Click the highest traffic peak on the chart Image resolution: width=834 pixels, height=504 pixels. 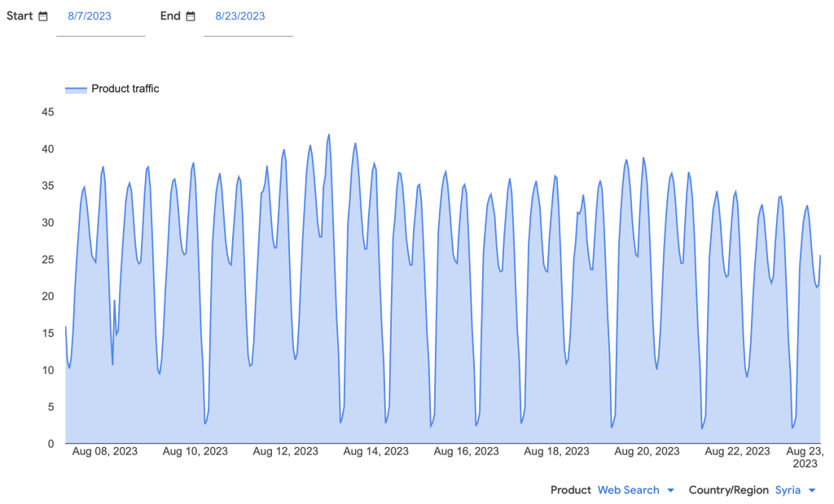pos(329,135)
